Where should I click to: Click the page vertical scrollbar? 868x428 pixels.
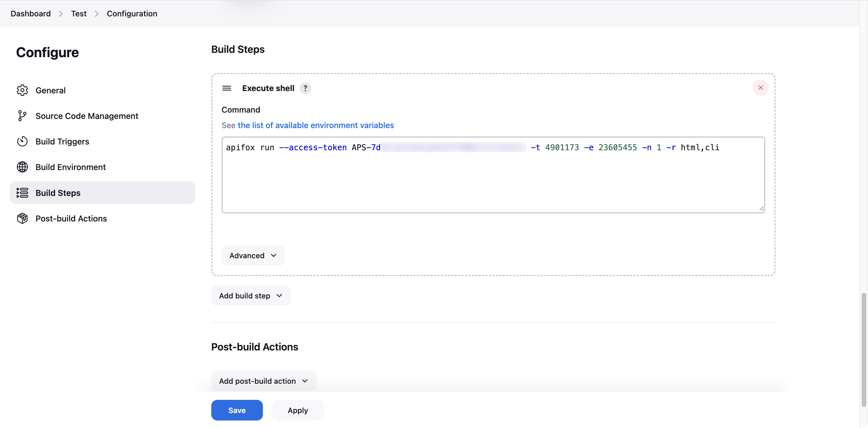coord(864,349)
